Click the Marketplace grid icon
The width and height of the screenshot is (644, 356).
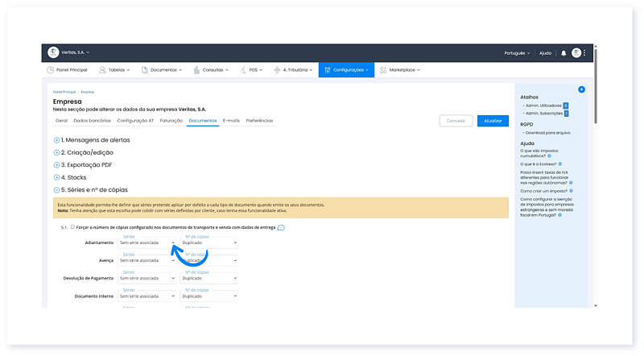[383, 70]
